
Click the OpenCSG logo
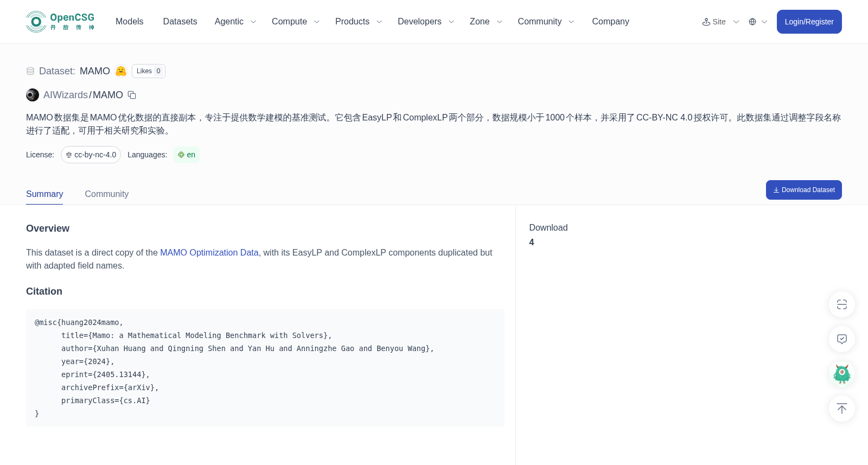(60, 22)
